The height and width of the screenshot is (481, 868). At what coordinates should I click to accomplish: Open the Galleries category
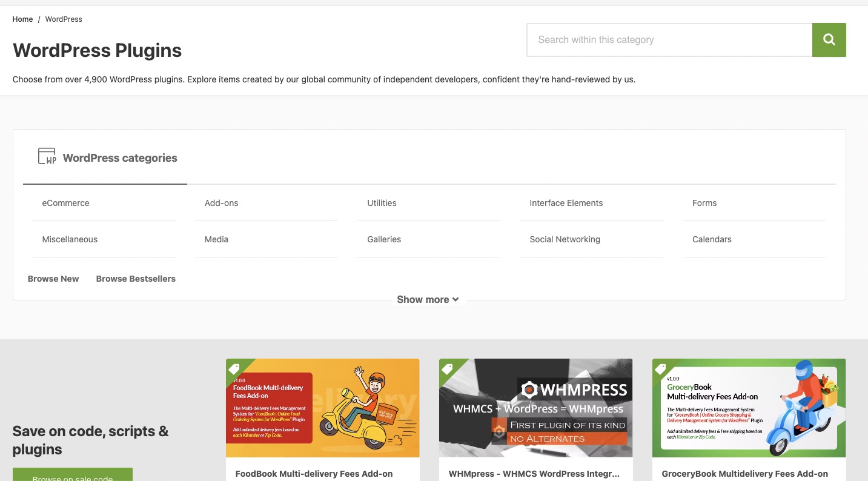(384, 239)
